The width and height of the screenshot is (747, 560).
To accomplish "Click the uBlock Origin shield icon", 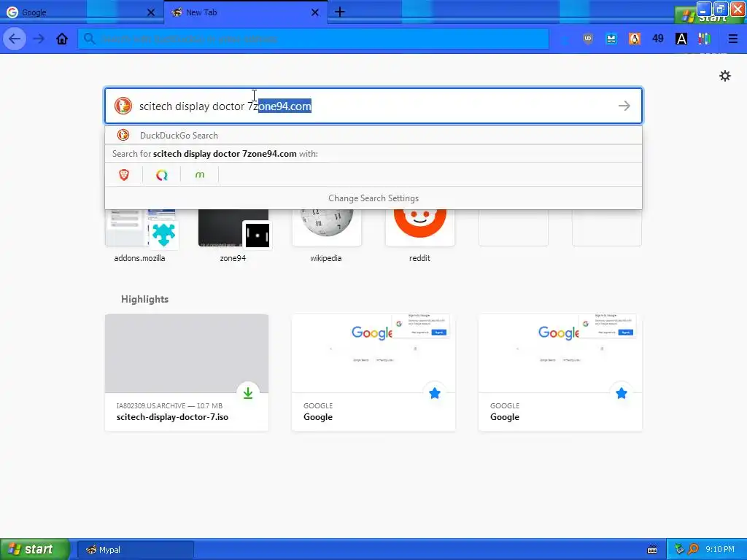I will tap(588, 39).
